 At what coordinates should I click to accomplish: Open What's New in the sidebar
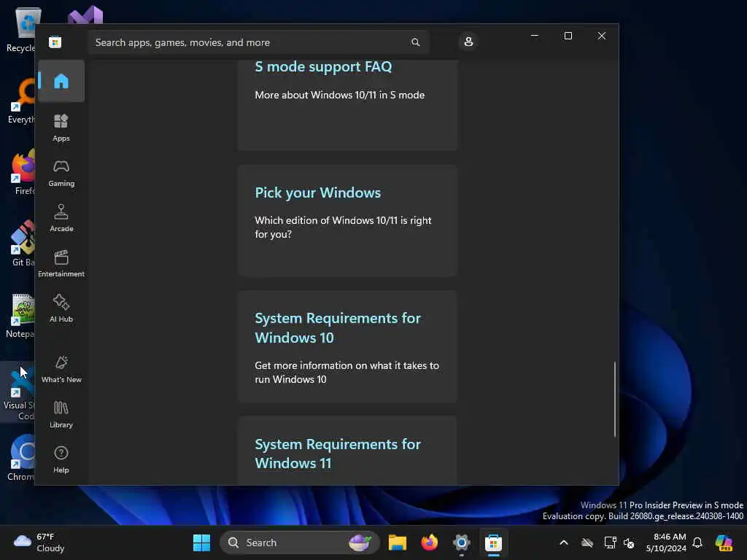pyautogui.click(x=61, y=369)
